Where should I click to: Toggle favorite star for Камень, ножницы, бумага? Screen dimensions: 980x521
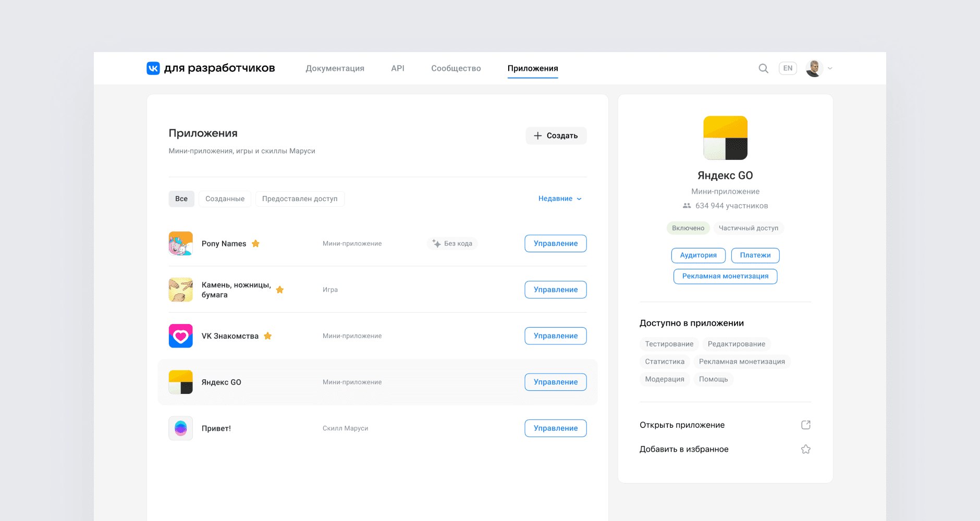280,290
